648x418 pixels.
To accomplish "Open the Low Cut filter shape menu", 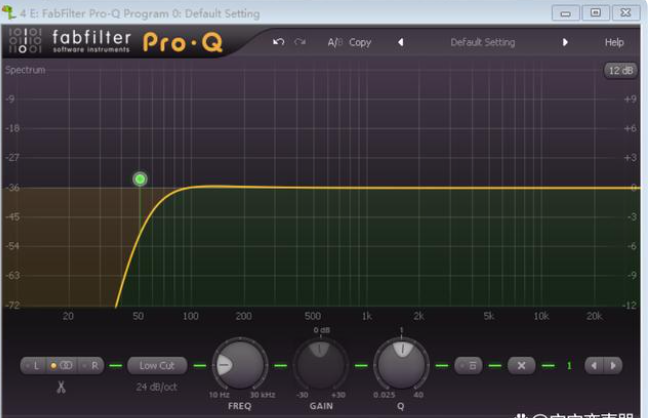I will point(157,365).
